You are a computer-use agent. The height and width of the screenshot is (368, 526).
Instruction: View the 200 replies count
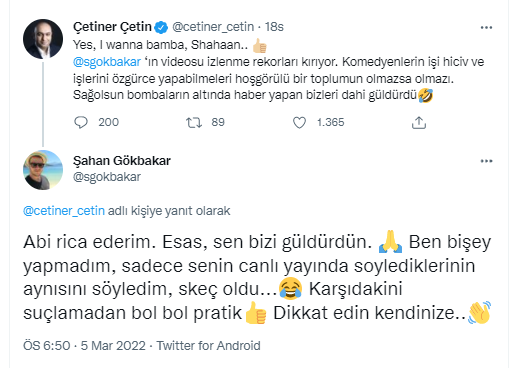point(108,122)
